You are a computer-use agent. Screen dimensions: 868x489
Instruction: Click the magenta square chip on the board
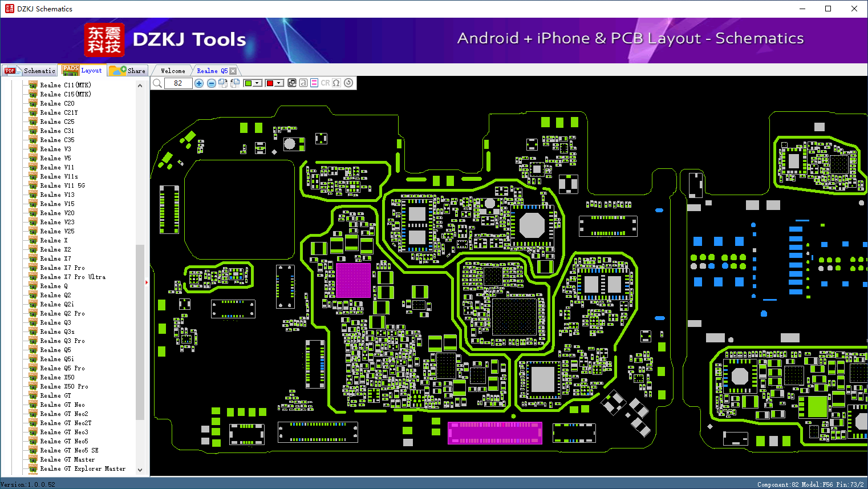pos(353,280)
